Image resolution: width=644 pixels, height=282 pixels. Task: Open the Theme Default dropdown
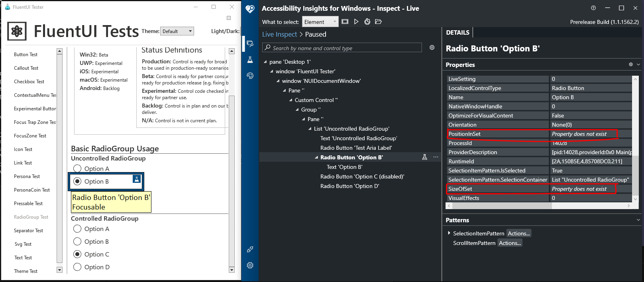coord(177,31)
